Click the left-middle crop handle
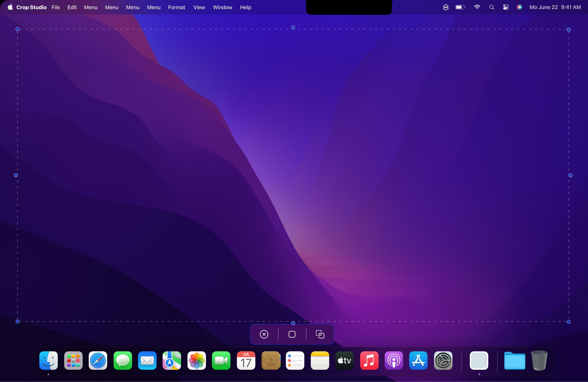The width and height of the screenshot is (588, 382). [16, 175]
